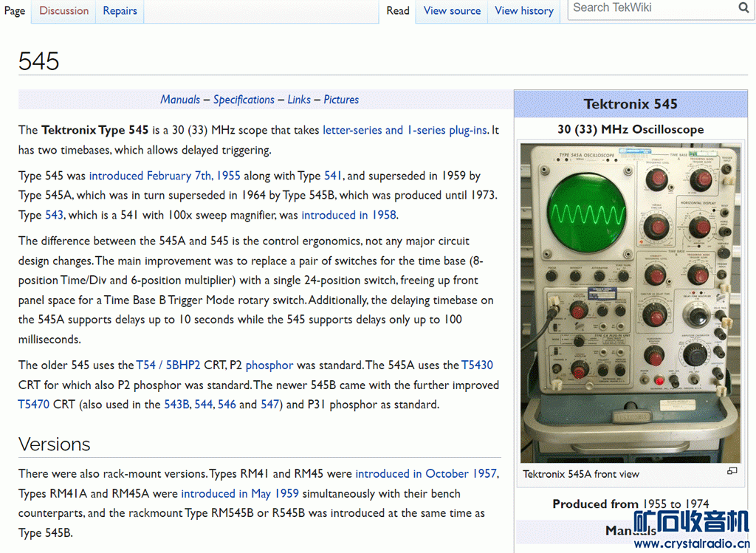Click the Produced from 1955 to 1974 text
The height and width of the screenshot is (553, 756).
pyautogui.click(x=630, y=504)
